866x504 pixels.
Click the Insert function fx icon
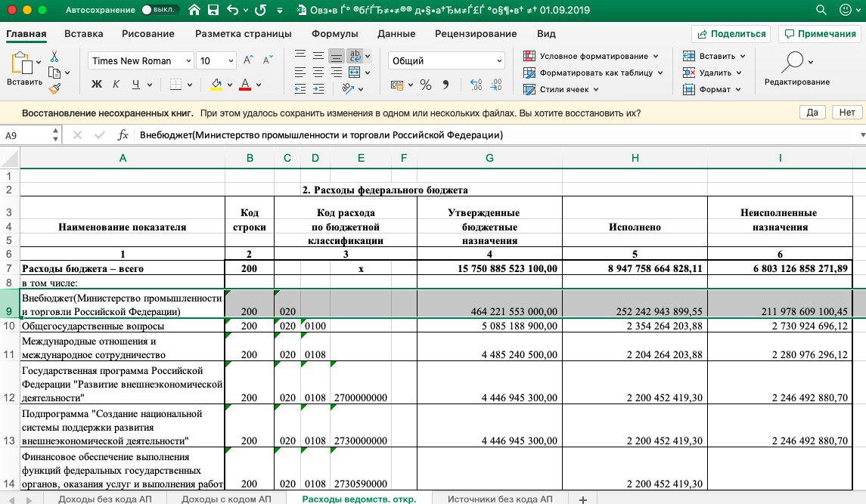(123, 135)
